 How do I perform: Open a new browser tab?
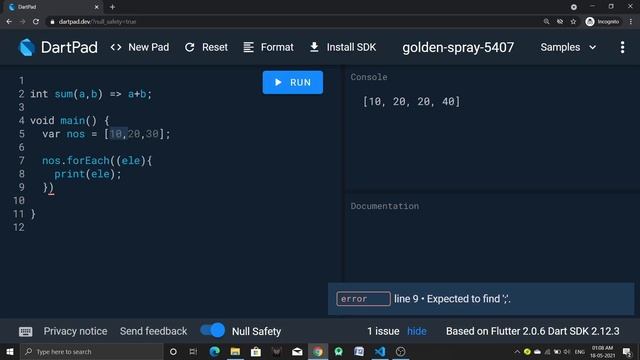(112, 7)
